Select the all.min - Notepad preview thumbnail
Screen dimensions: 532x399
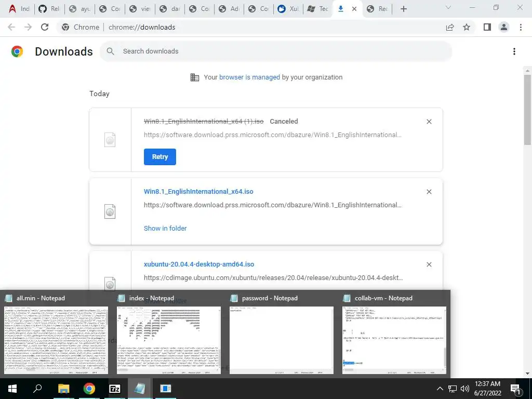pyautogui.click(x=56, y=340)
